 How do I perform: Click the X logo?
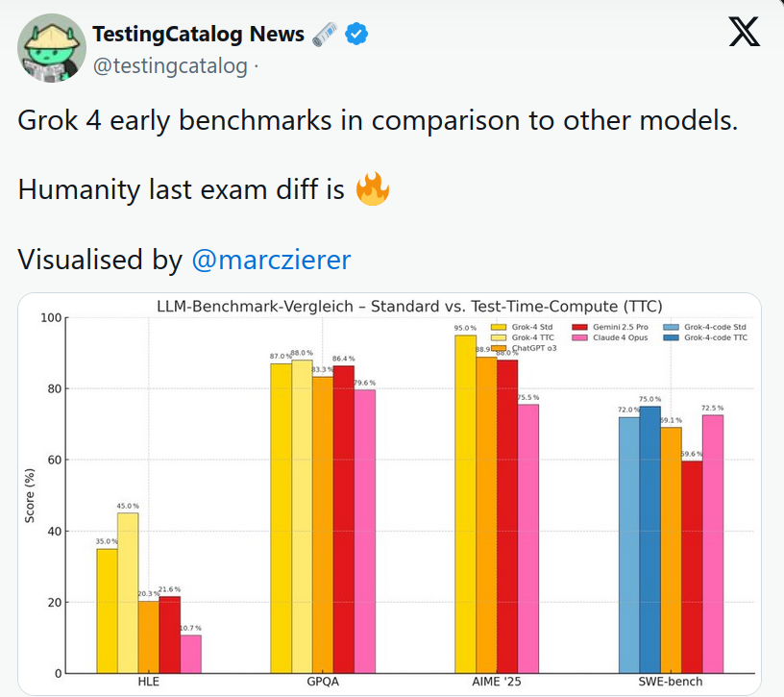(x=744, y=34)
